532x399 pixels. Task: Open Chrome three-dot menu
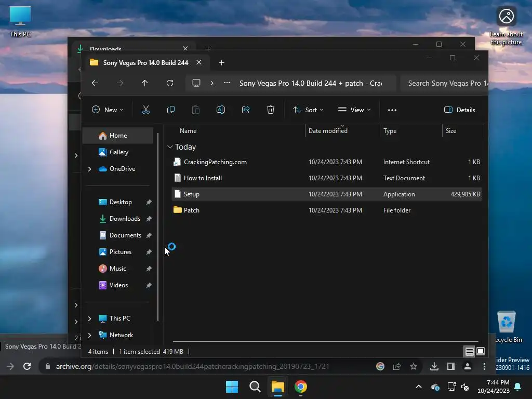(x=484, y=366)
